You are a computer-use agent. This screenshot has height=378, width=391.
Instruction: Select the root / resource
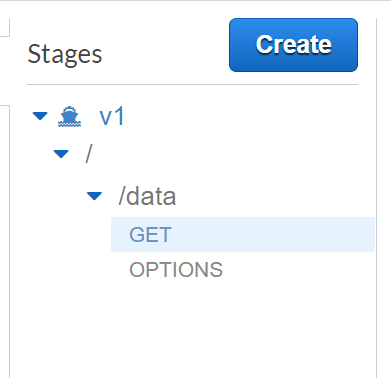[x=88, y=154]
